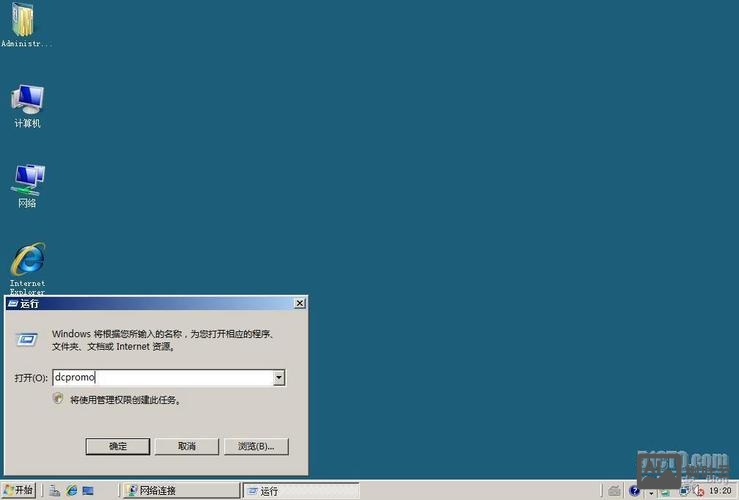Image resolution: width=739 pixels, height=500 pixels.
Task: Click the blue help icon in taskbar
Action: (x=634, y=491)
